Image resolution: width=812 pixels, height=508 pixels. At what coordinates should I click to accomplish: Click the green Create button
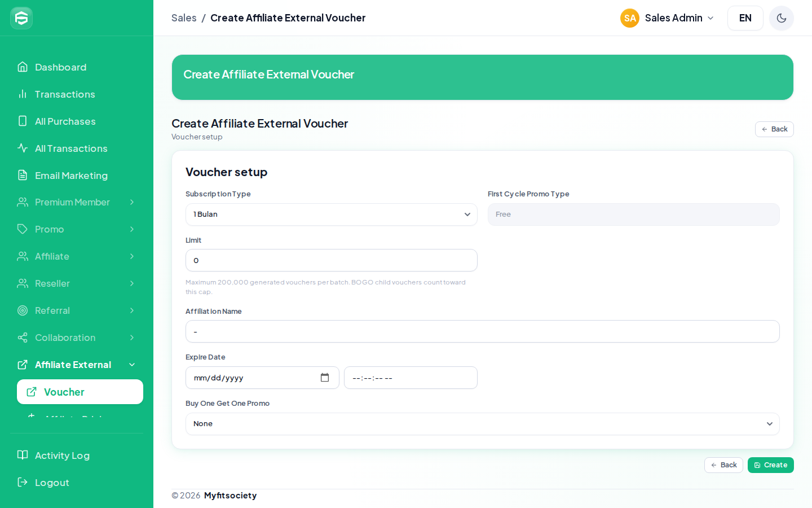(771, 465)
